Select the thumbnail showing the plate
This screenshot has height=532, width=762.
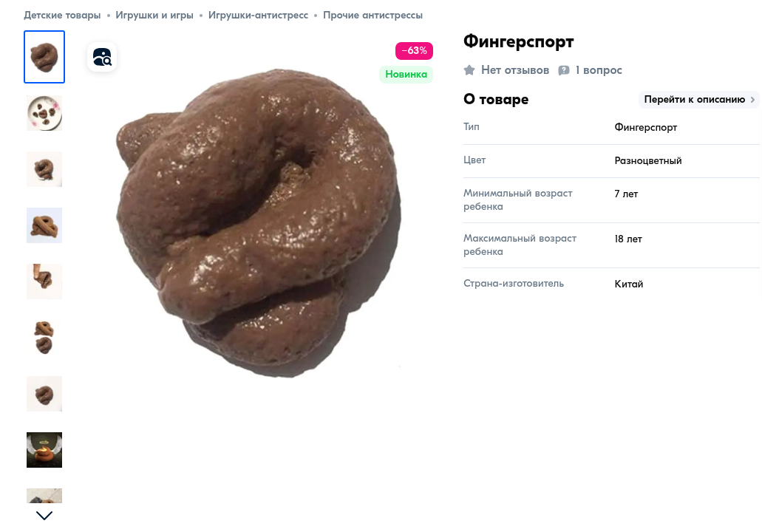pyautogui.click(x=44, y=113)
